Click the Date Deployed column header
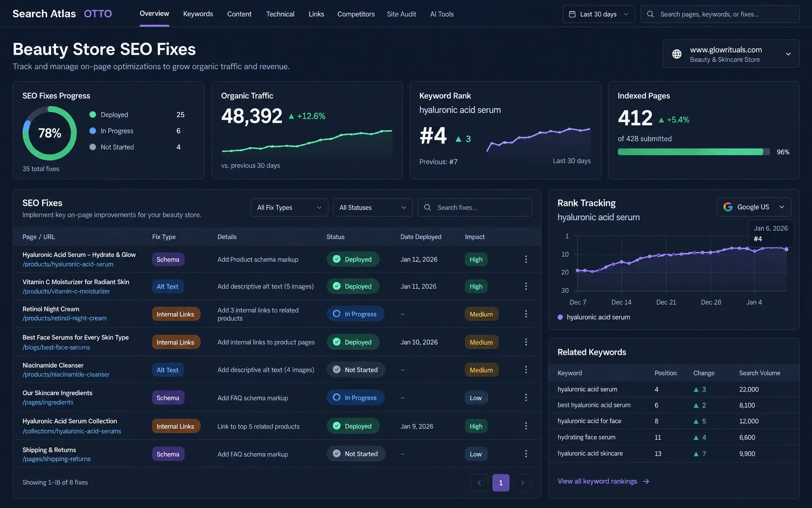The width and height of the screenshot is (812, 508). 421,237
